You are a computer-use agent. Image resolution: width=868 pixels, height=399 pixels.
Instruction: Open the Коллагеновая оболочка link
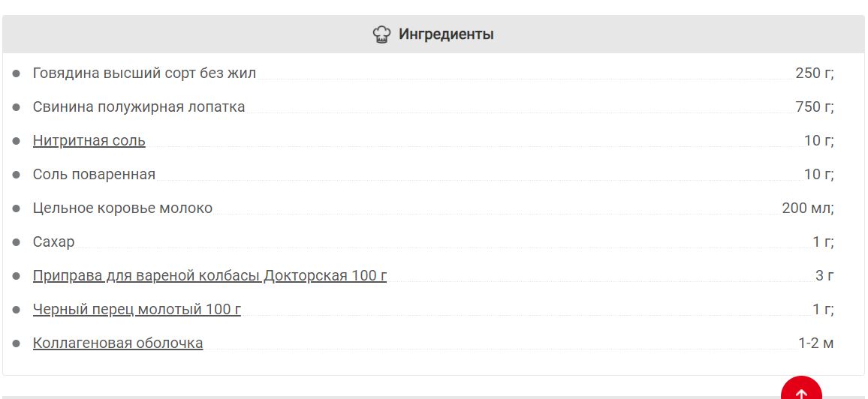click(118, 343)
